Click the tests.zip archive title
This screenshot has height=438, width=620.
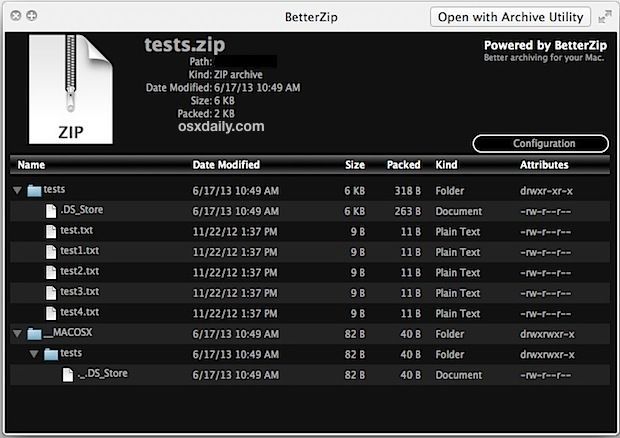(x=185, y=45)
